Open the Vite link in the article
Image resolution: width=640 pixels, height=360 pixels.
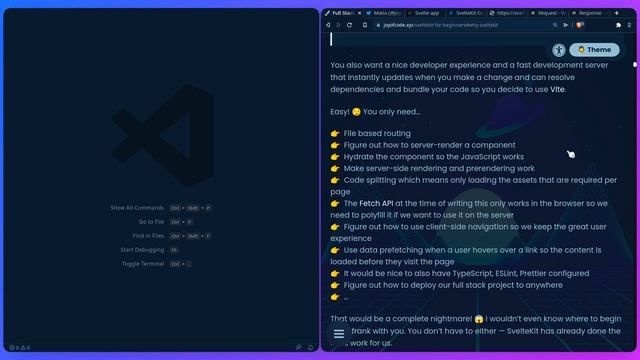[557, 89]
